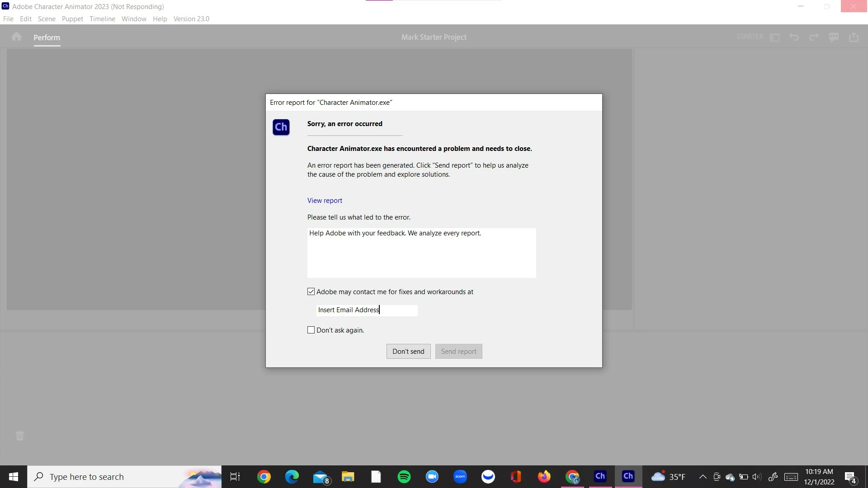This screenshot has width=868, height=488.
Task: Click the error feedback text area
Action: [x=421, y=253]
